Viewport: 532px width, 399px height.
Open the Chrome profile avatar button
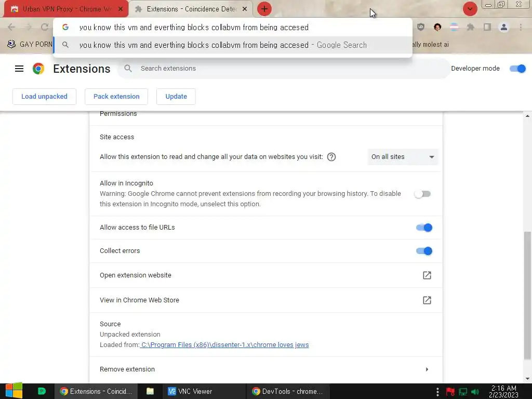[x=504, y=27]
